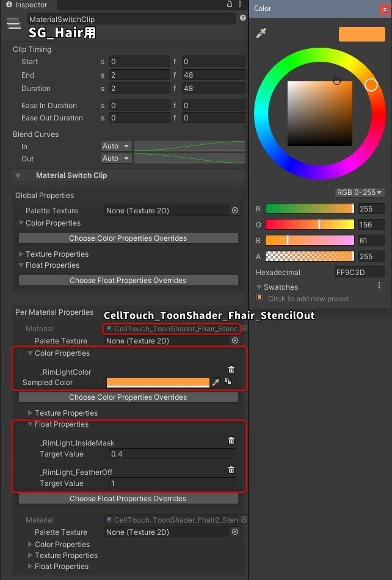Open the Fhair2_Sten Material object picker

pyautogui.click(x=244, y=519)
